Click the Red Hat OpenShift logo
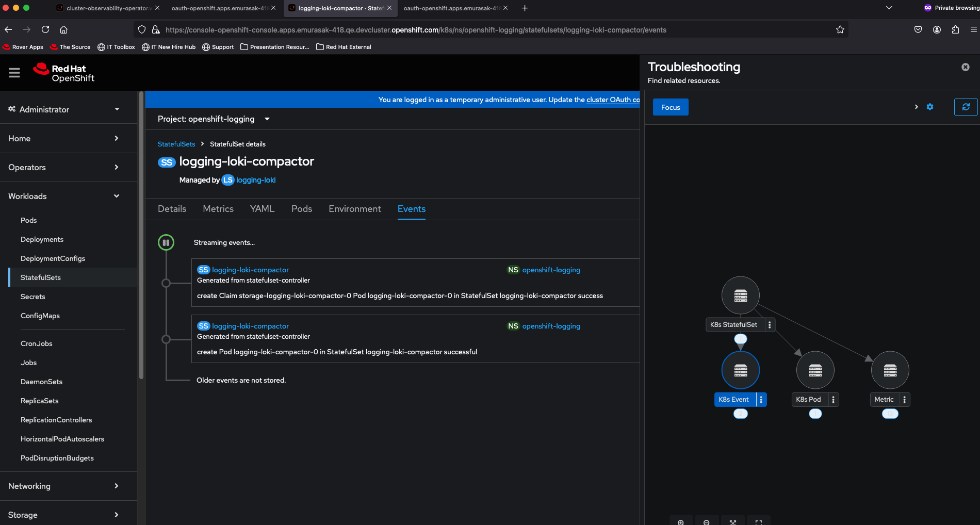 tap(64, 73)
